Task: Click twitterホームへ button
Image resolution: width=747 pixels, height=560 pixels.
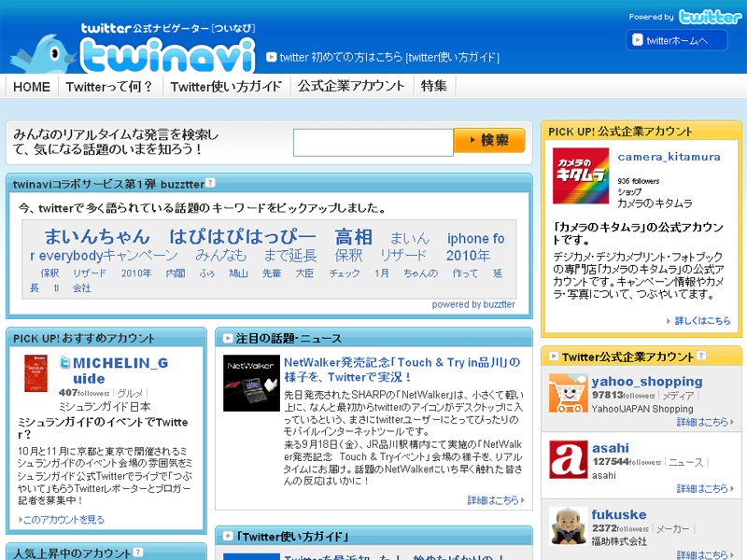Action: tap(676, 40)
